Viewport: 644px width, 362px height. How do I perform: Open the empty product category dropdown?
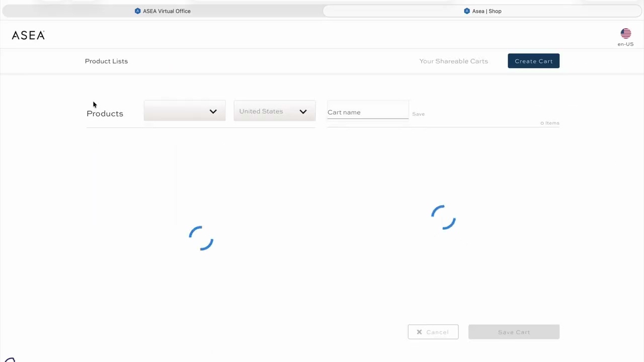pyautogui.click(x=185, y=111)
